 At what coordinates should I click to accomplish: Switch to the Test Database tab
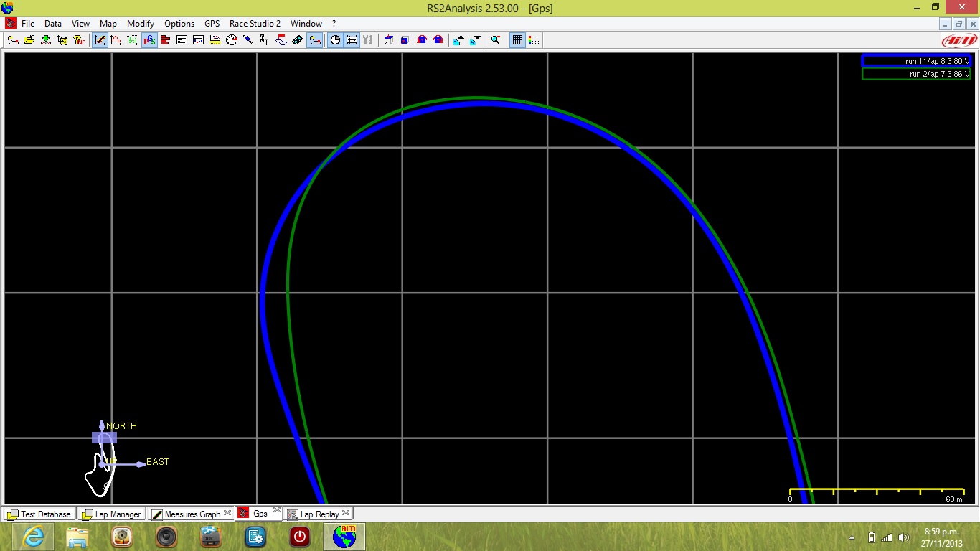(x=39, y=514)
